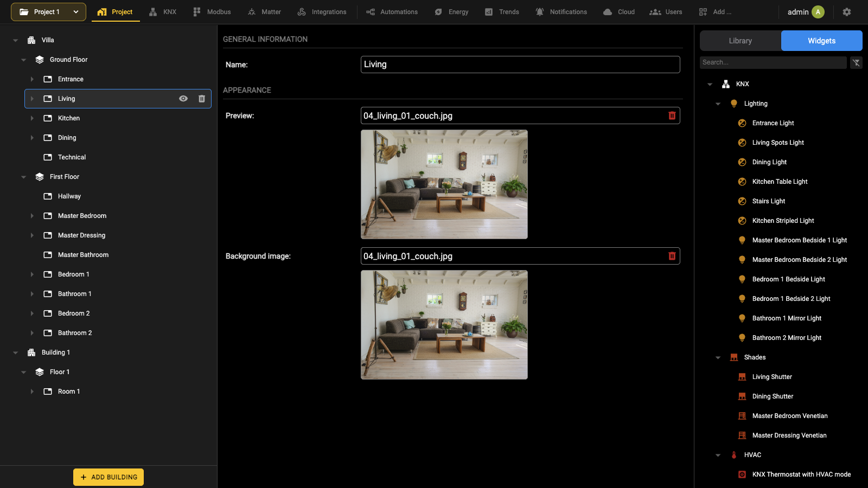
Task: Remove the Background image file
Action: point(672,256)
